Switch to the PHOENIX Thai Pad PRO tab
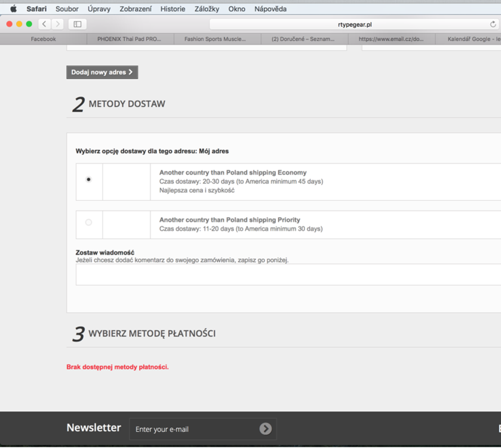 pyautogui.click(x=130, y=39)
